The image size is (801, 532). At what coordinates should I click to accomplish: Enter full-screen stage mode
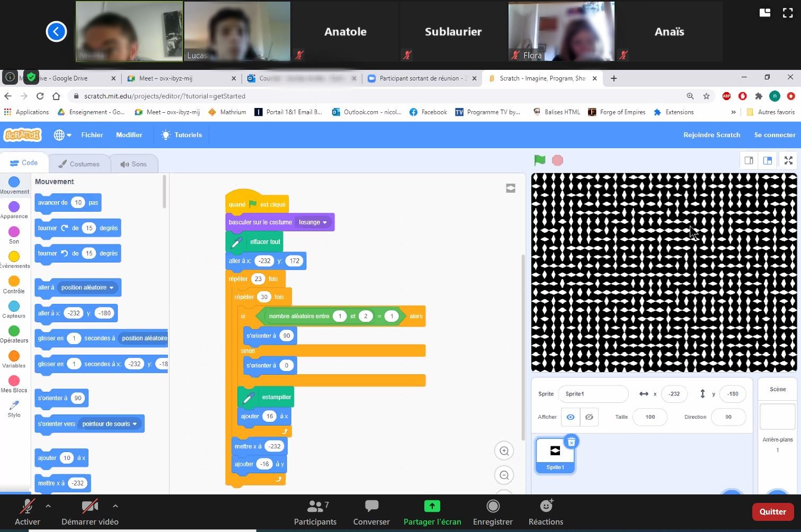click(788, 160)
